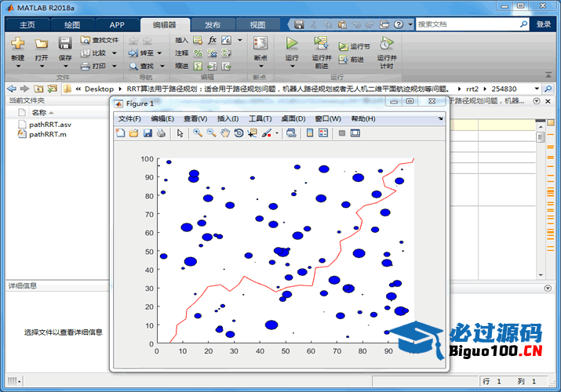Open the View (查看) menu in Figure 1
Viewport: 561px width, 392px height.
point(195,118)
